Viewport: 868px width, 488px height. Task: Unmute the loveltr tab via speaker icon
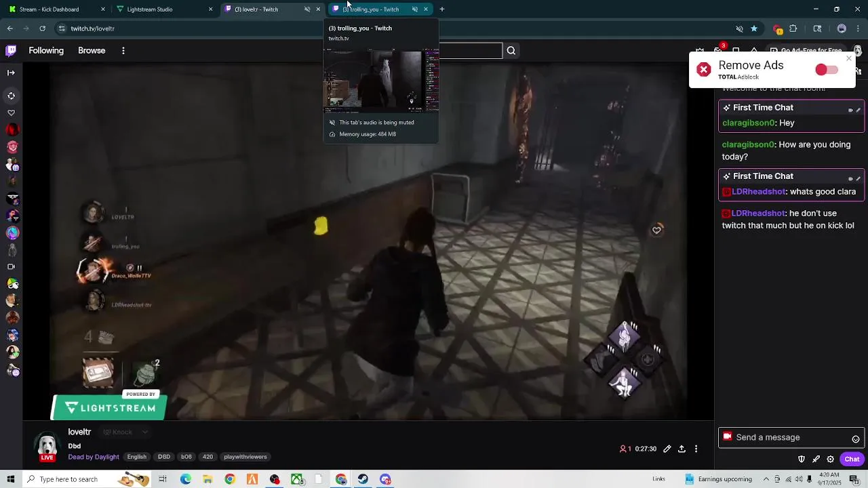(x=307, y=9)
